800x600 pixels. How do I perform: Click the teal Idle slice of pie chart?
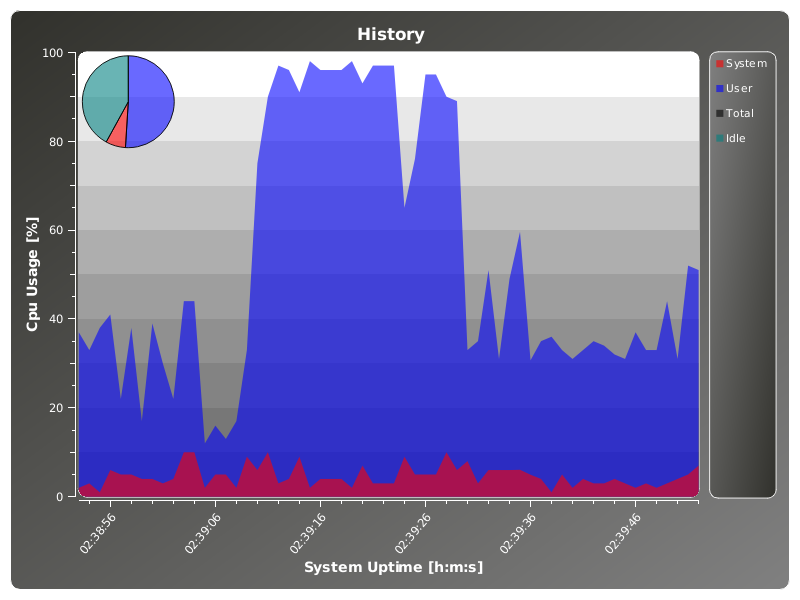click(104, 93)
